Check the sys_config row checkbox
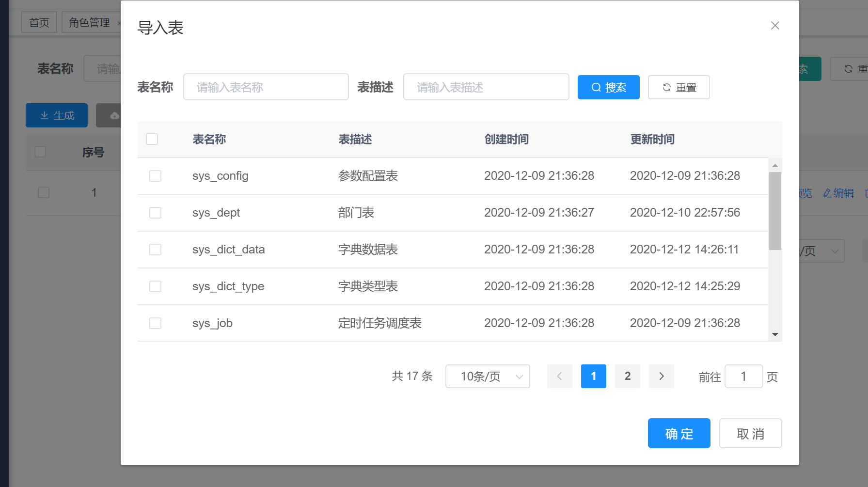The height and width of the screenshot is (487, 868). click(155, 176)
